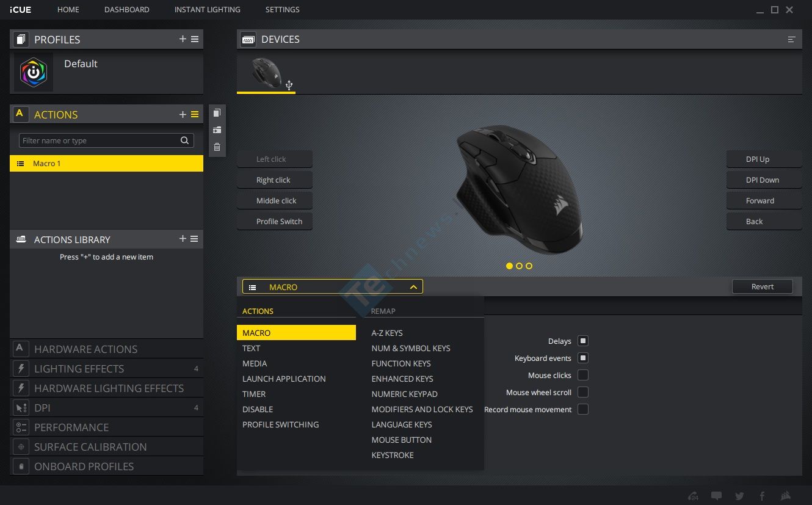Expand the Onboard Profiles section
The image size is (812, 505).
coord(107,467)
